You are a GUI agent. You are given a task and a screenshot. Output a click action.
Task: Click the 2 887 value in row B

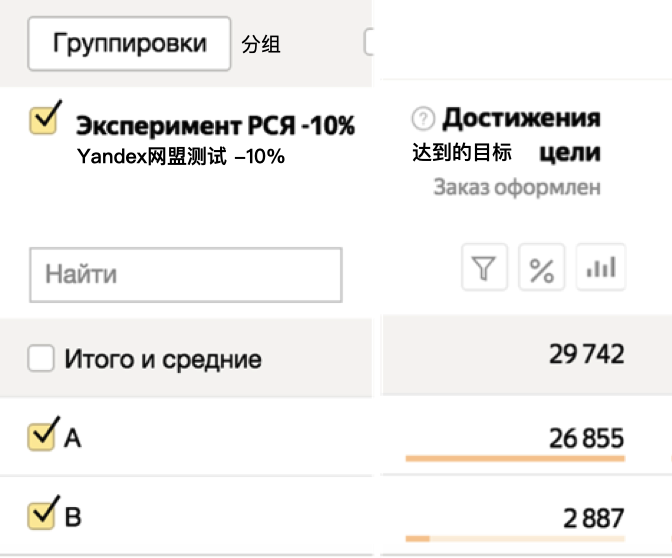pyautogui.click(x=593, y=517)
